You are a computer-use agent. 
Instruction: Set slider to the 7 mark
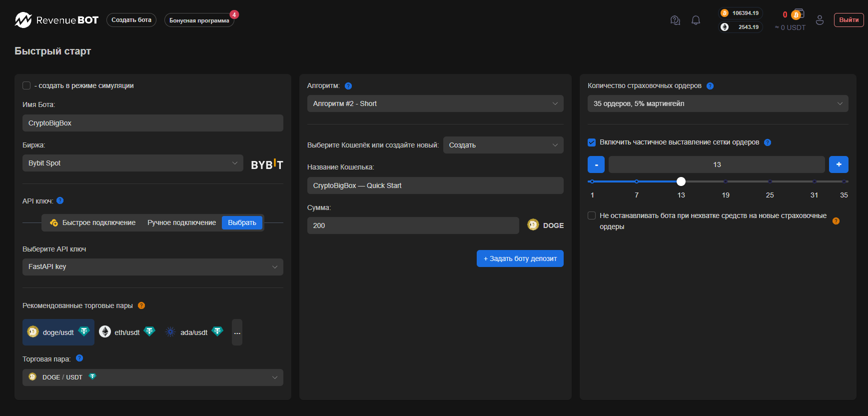(x=637, y=181)
